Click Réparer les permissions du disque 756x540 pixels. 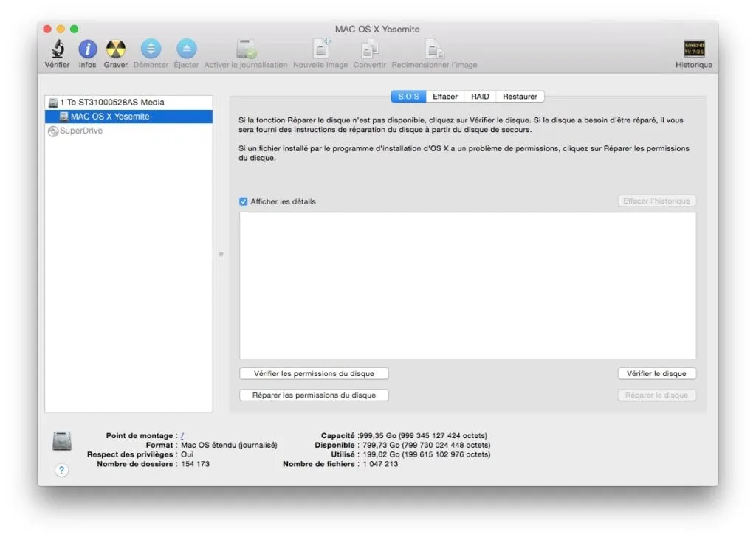click(x=314, y=395)
